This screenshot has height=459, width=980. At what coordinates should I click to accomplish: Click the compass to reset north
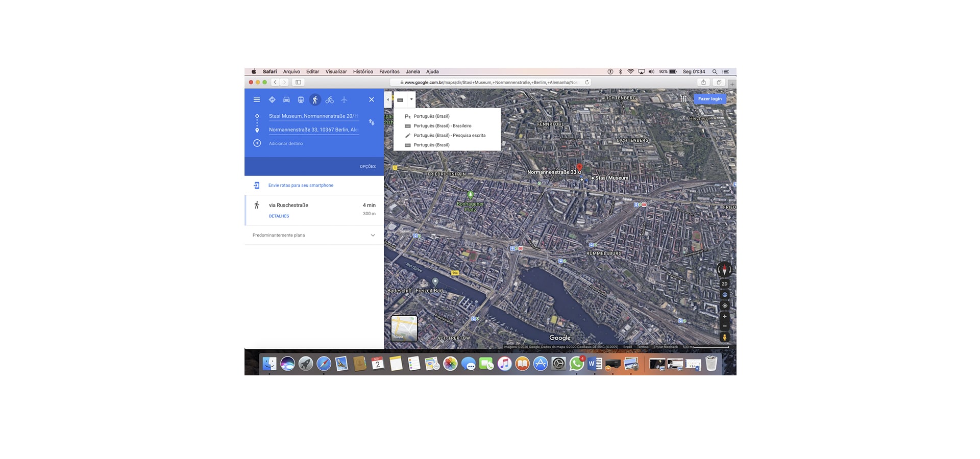tap(724, 269)
